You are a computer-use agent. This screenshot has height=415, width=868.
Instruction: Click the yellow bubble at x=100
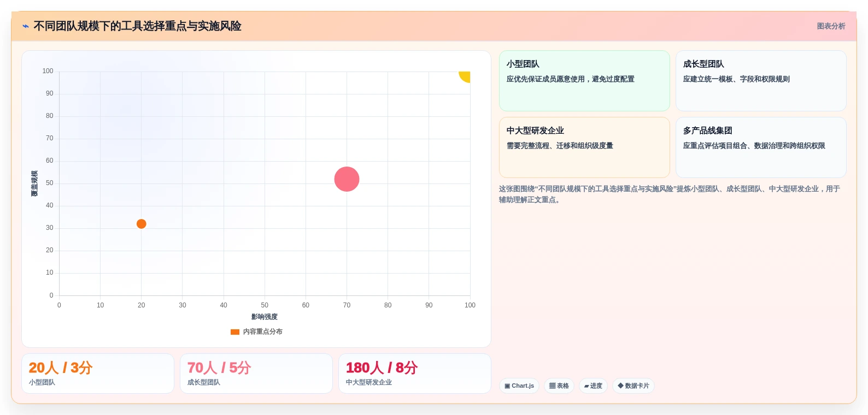point(465,76)
